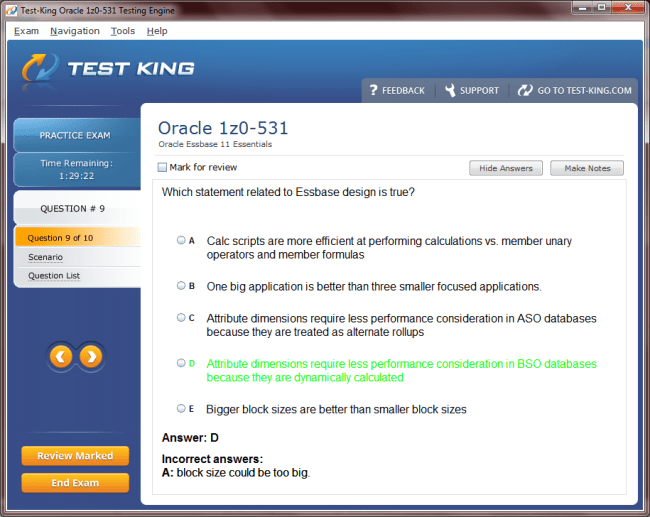This screenshot has width=650, height=517.
Task: Click the question text about Essbase design
Action: (288, 192)
